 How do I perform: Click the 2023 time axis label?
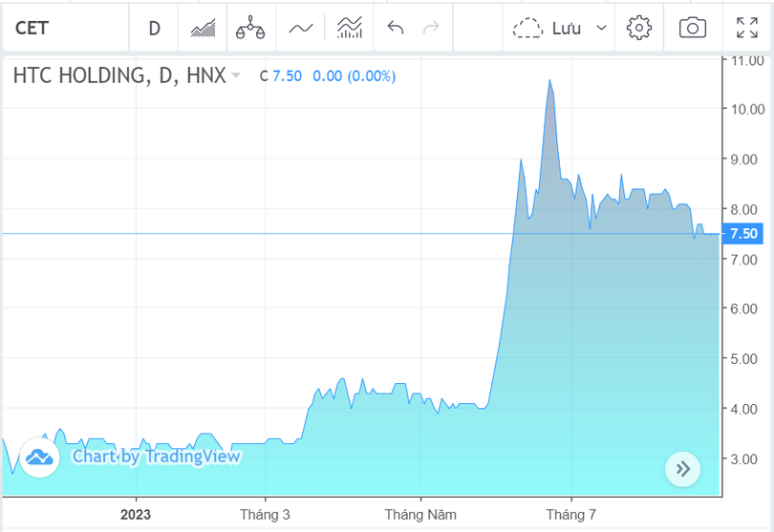(136, 515)
